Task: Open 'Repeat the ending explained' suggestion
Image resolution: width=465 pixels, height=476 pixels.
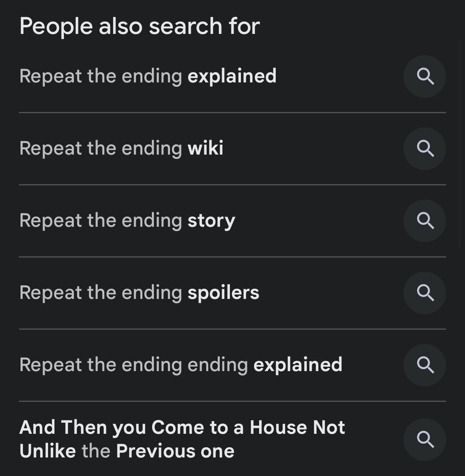Action: click(148, 76)
